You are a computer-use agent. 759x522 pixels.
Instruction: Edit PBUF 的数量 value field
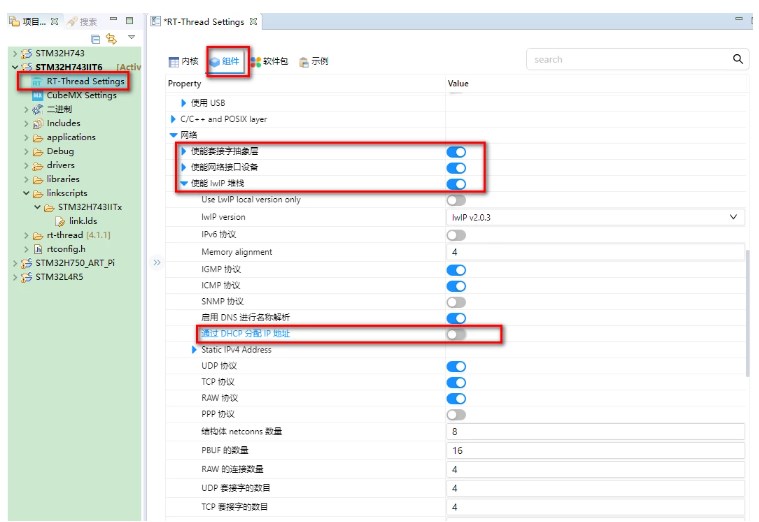[x=595, y=450]
